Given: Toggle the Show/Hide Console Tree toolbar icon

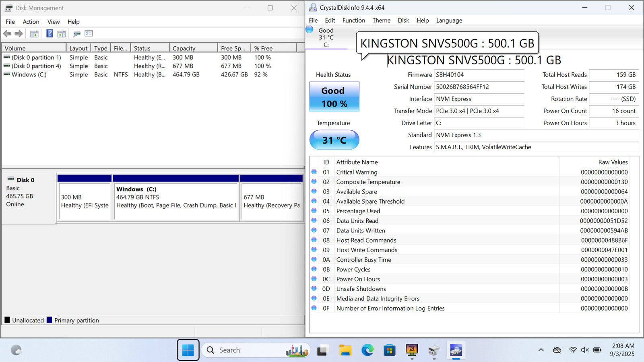Looking at the screenshot, I should click(x=34, y=34).
